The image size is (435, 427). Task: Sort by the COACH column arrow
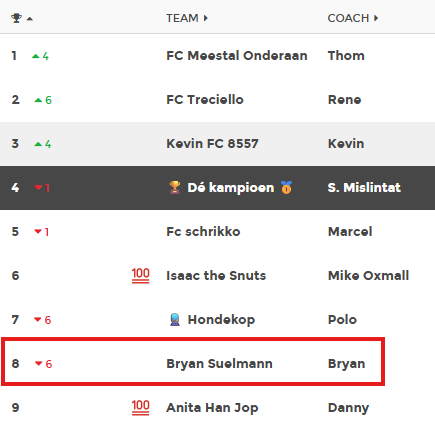(x=376, y=18)
